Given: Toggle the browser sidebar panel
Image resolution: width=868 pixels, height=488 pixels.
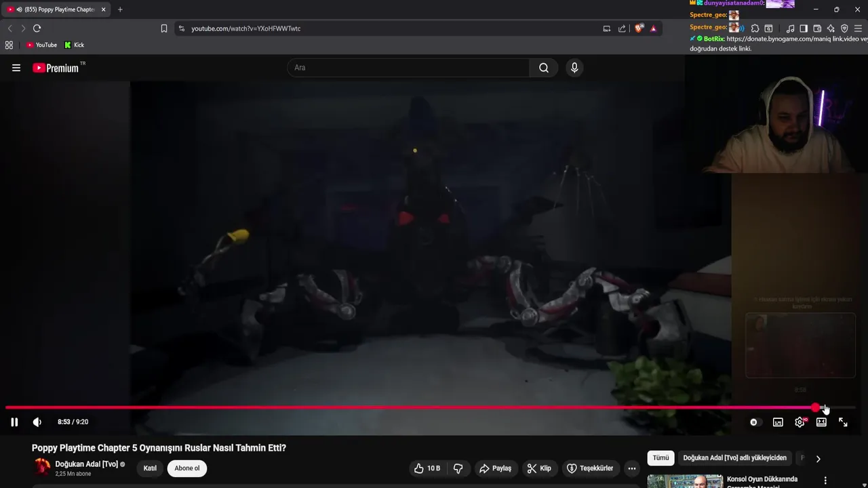Looking at the screenshot, I should click(804, 28).
